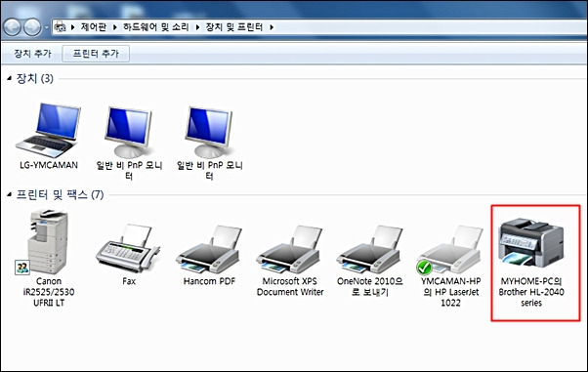Select the Fax device icon

(128, 248)
